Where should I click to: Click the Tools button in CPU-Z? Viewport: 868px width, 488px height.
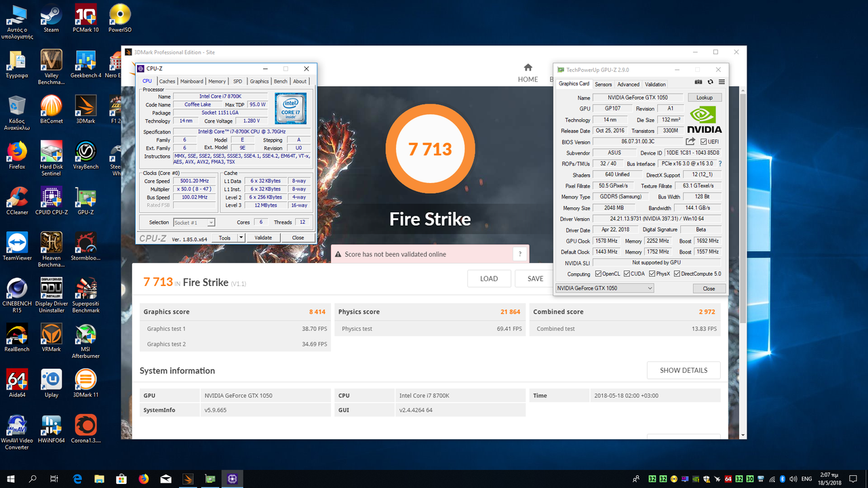[224, 238]
